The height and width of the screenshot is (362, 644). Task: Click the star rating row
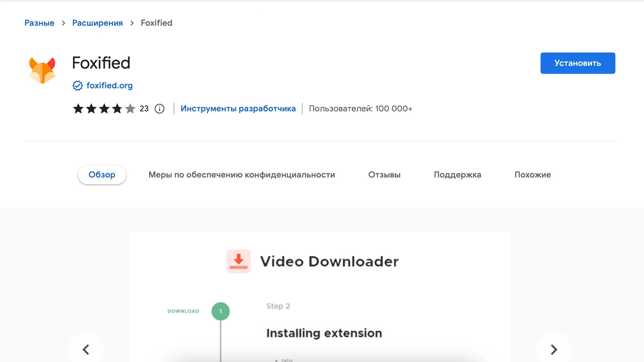point(104,109)
